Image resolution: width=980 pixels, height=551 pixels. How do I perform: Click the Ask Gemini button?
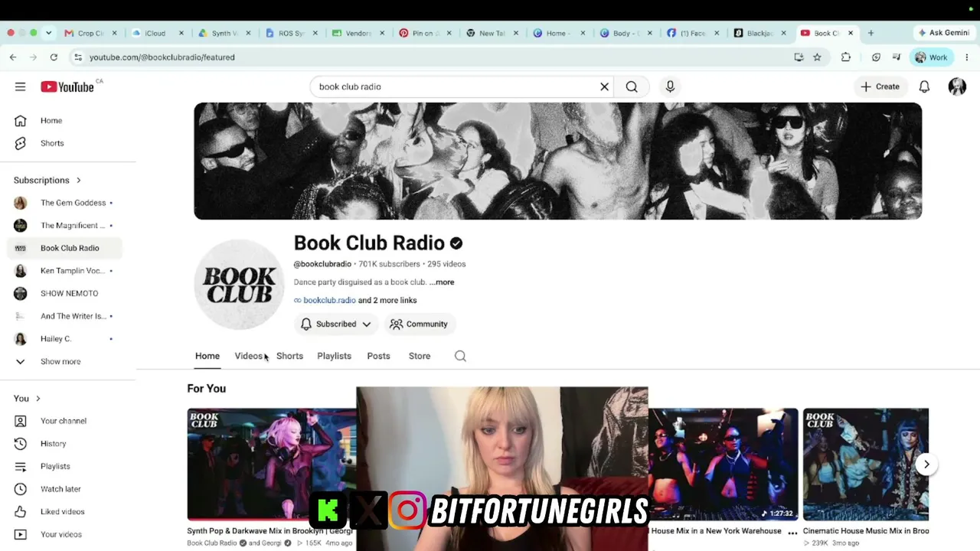click(x=944, y=33)
